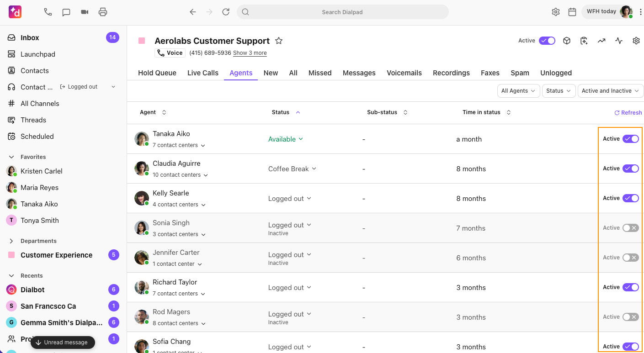Toggle Active switch for Sofia Chang
Image resolution: width=644 pixels, height=353 pixels.
(631, 347)
